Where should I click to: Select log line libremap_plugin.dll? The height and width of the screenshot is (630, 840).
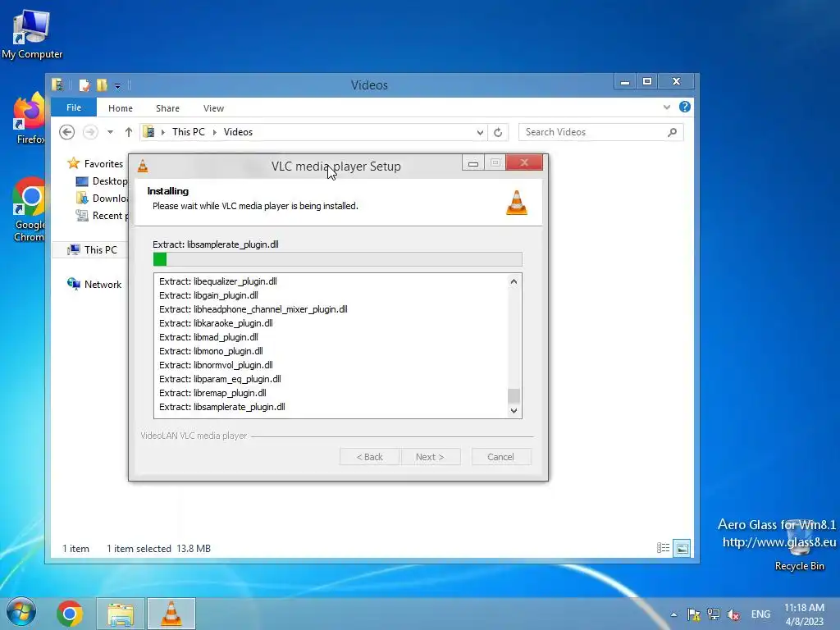212,393
